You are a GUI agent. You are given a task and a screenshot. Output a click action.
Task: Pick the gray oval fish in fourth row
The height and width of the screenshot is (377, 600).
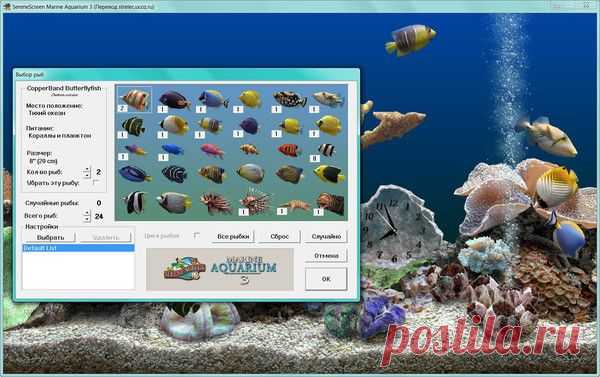[251, 173]
